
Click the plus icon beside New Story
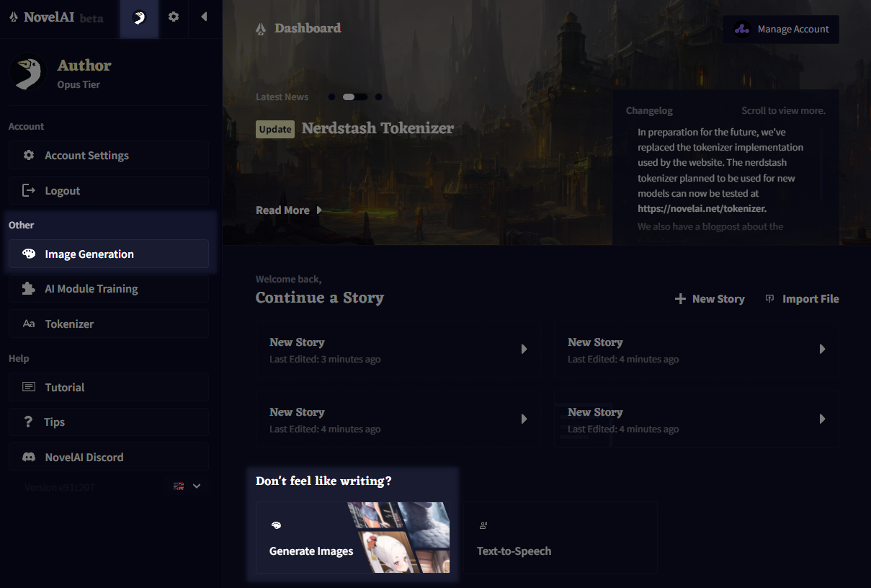680,298
